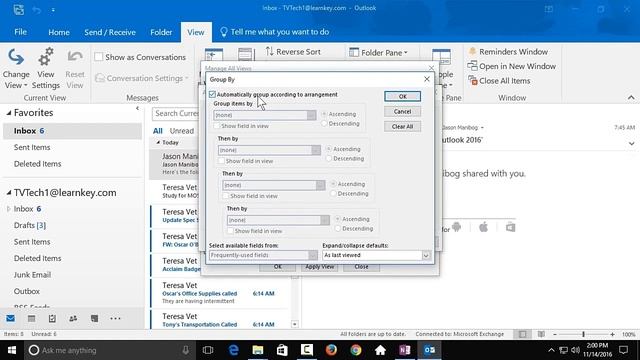
Task: Open last Then by dropdown
Action: pyautogui.click(x=325, y=220)
